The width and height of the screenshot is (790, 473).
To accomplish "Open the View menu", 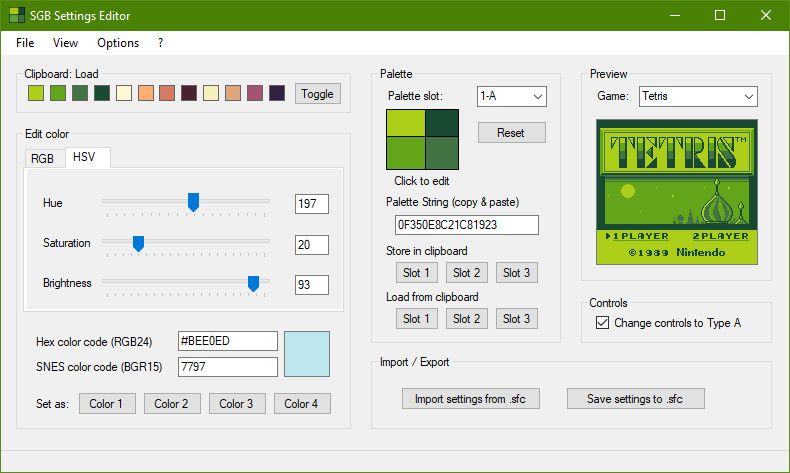I will point(65,43).
